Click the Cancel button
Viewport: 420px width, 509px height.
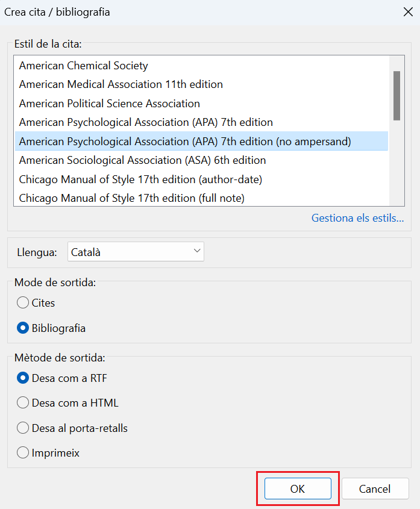coord(375,489)
